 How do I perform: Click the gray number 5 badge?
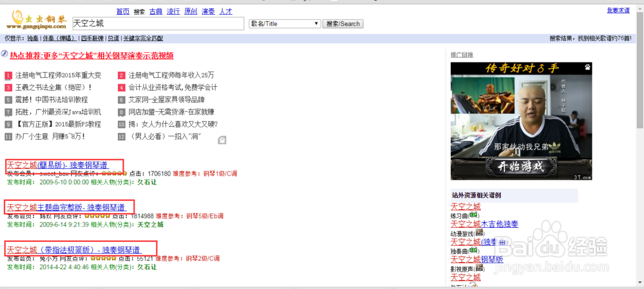click(x=8, y=100)
